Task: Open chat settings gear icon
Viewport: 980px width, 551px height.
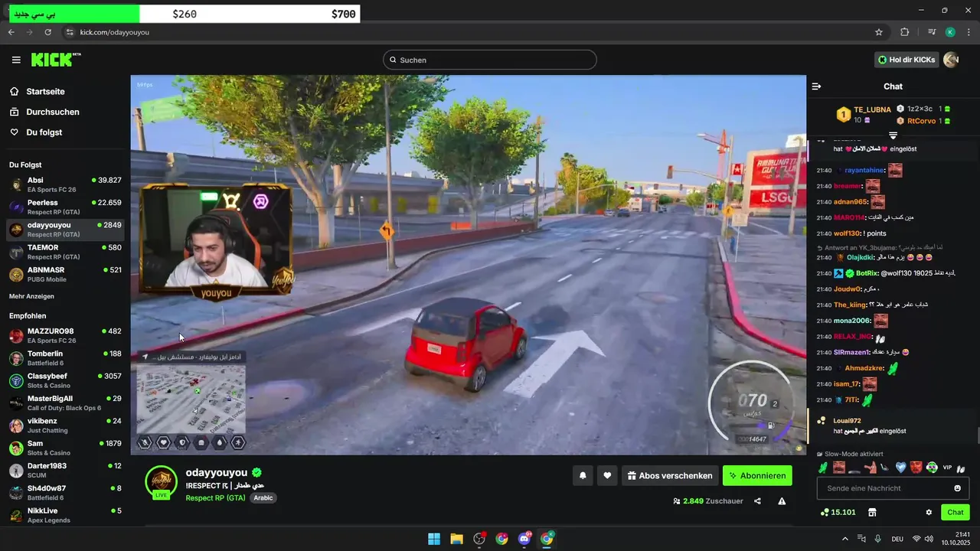Action: [929, 512]
